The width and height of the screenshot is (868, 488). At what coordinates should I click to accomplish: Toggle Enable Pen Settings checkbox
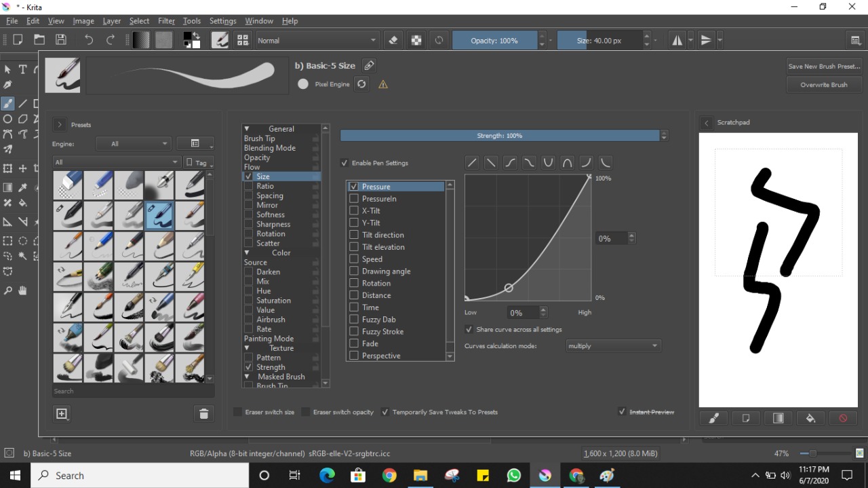click(x=344, y=163)
